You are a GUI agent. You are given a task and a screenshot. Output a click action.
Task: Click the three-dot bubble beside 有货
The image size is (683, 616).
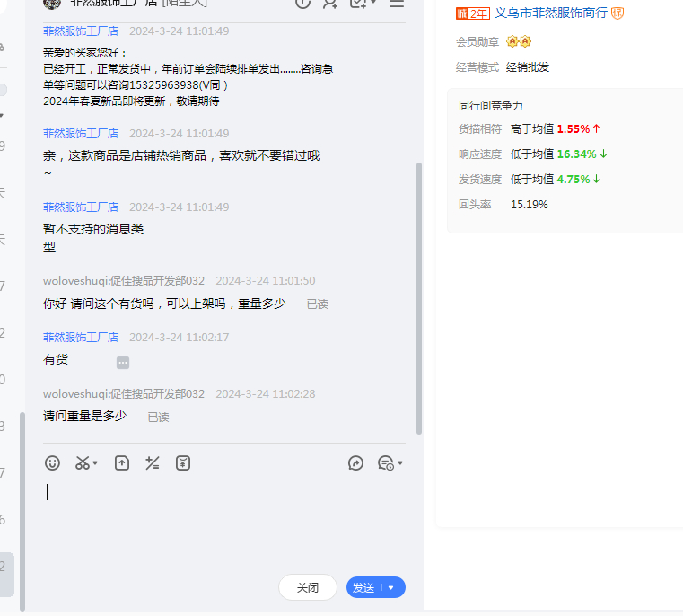coord(123,362)
